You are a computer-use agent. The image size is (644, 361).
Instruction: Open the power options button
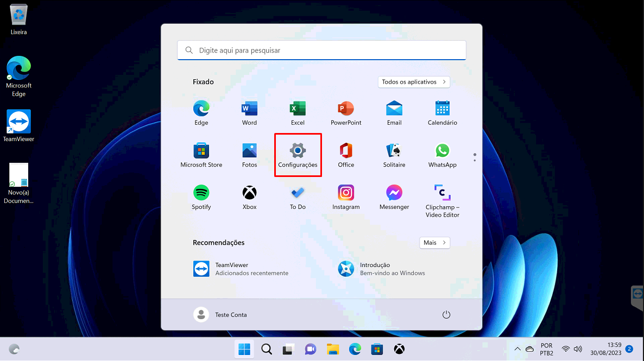[446, 315]
